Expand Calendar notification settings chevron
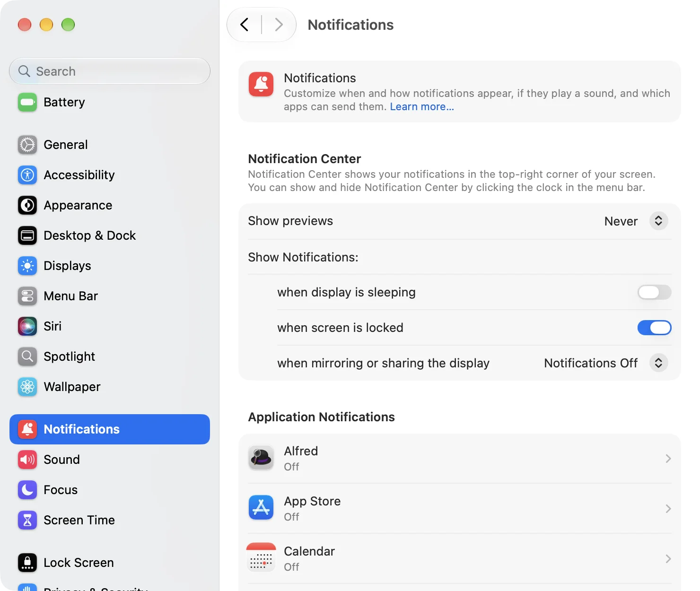The image size is (700, 591). coord(668,559)
